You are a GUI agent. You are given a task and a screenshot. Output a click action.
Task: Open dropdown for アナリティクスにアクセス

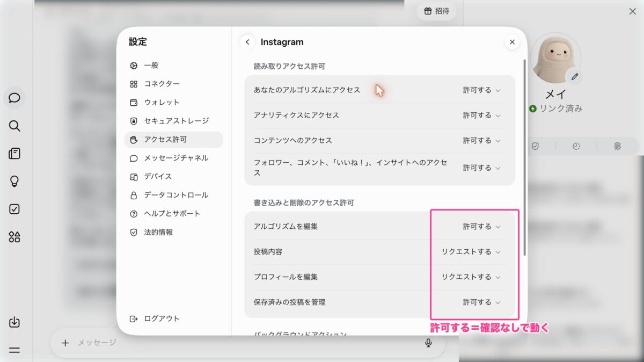482,115
